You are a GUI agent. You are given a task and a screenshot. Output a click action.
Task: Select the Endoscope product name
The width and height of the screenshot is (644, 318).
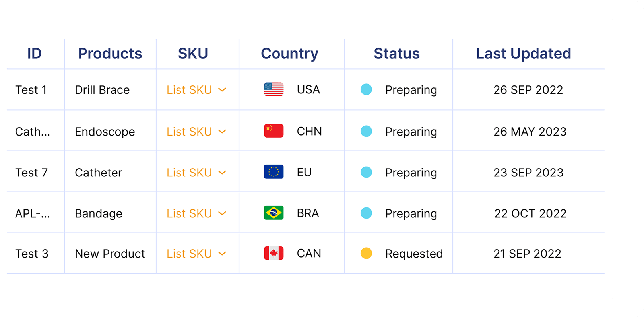(x=105, y=132)
